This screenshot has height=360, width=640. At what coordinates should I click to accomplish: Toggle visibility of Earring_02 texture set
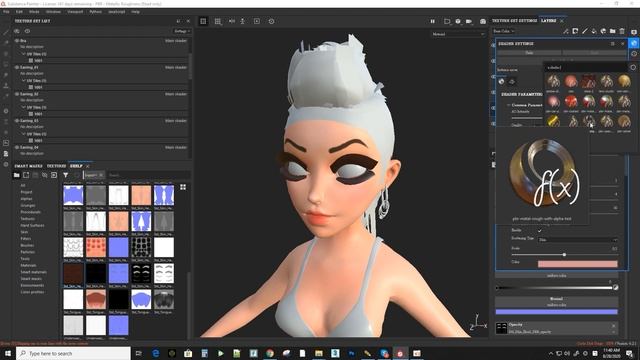coord(17,94)
